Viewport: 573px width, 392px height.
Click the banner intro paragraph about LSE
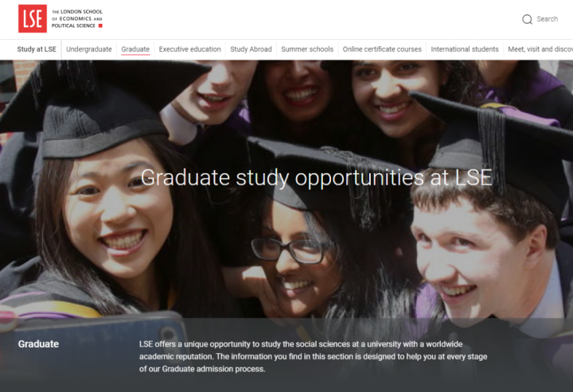[x=314, y=356]
